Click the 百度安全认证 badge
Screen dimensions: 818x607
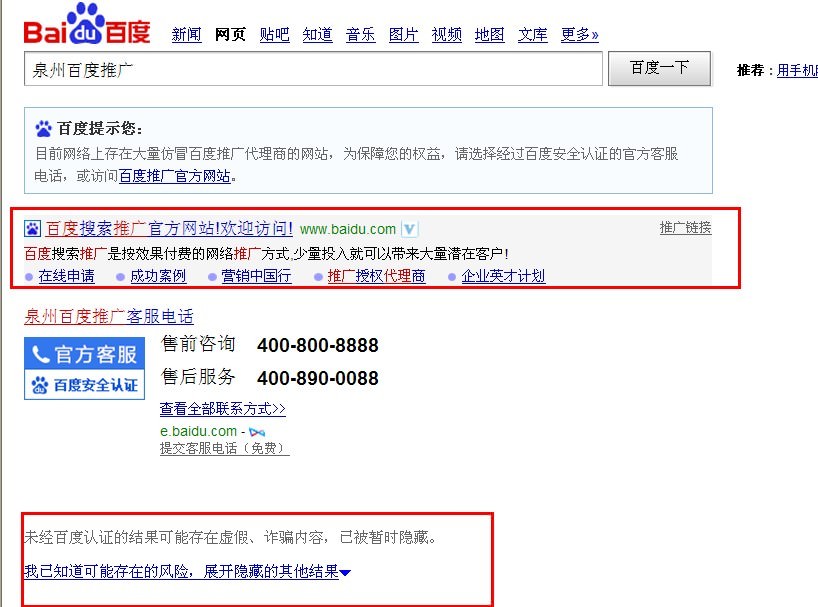click(84, 384)
